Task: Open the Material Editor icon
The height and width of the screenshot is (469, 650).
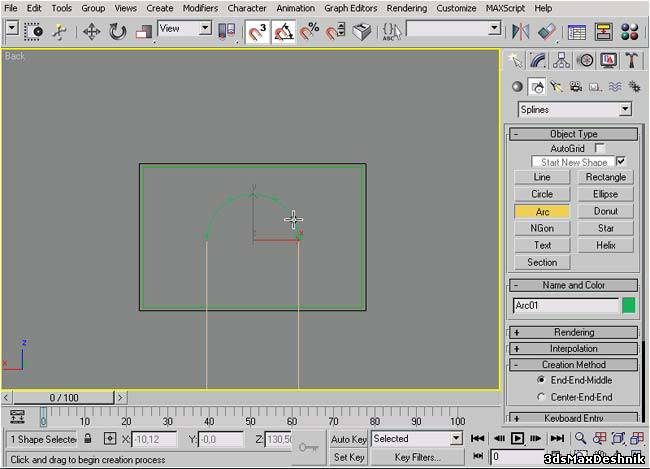Action: coord(630,32)
